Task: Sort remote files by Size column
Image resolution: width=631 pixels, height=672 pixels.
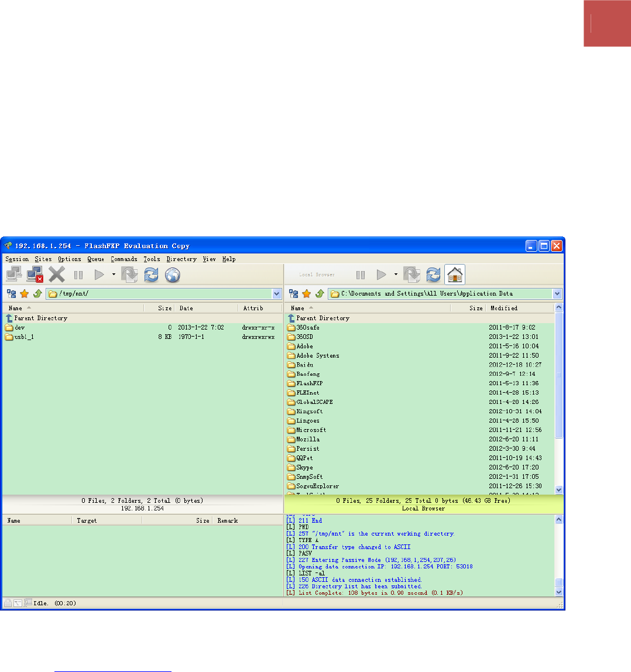Action: click(x=159, y=308)
